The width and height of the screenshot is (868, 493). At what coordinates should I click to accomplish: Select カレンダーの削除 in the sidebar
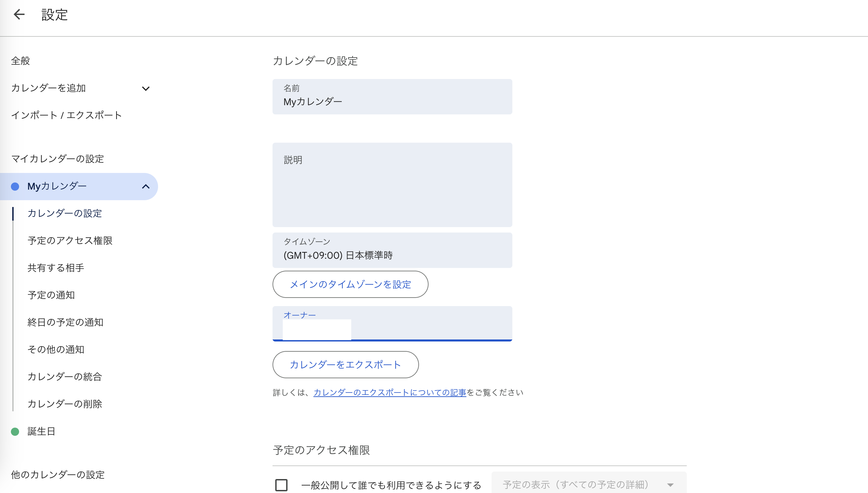pyautogui.click(x=65, y=404)
